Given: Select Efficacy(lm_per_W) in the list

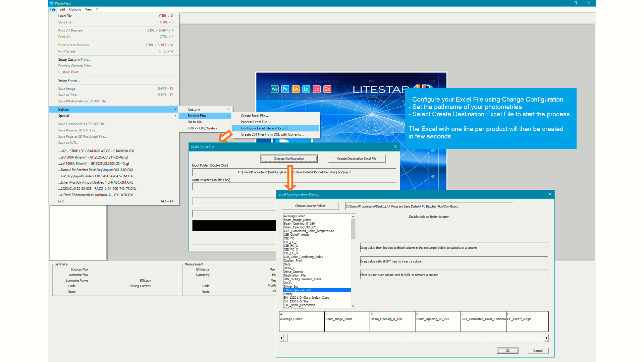Looking at the screenshot, I should [x=317, y=290].
